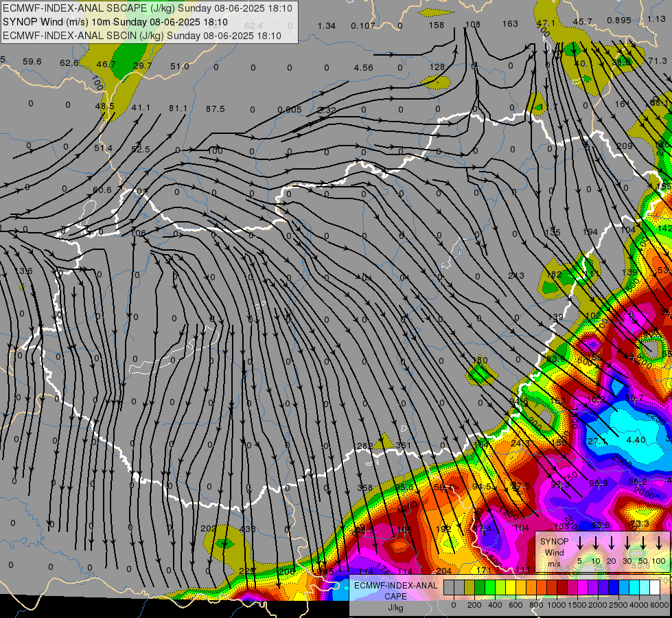The width and height of the screenshot is (672, 618).
Task: Click the '158' grid value on the map
Action: 437,25
